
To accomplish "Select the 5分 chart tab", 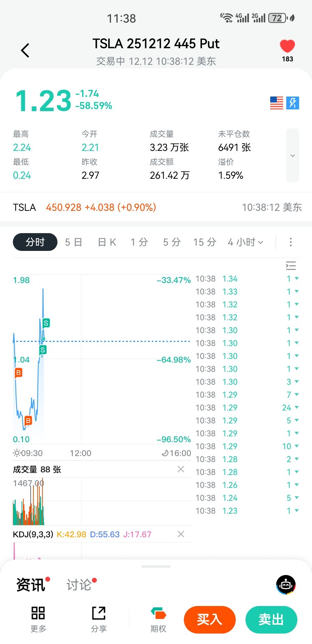I will pos(172,242).
